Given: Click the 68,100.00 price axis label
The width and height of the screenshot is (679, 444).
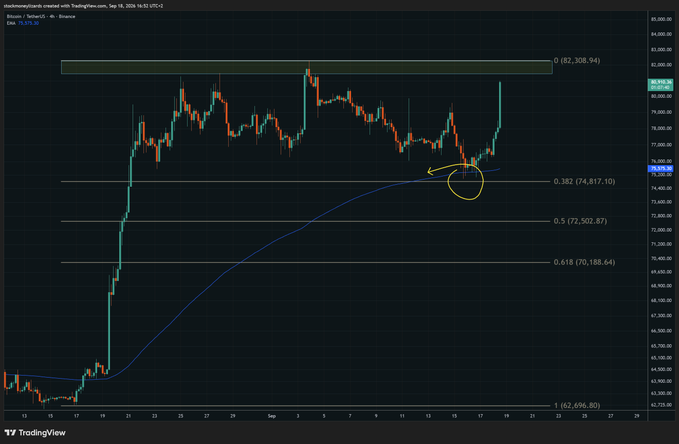Looking at the screenshot, I should tap(661, 300).
